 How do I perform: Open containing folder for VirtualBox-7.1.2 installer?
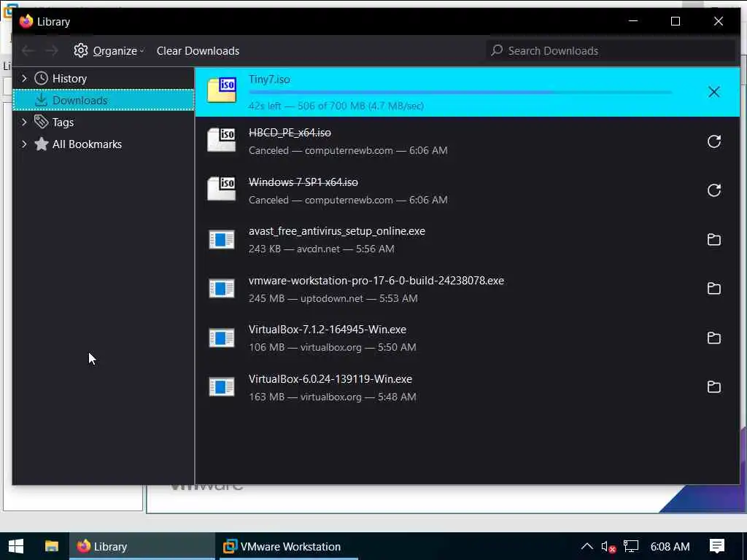click(713, 338)
